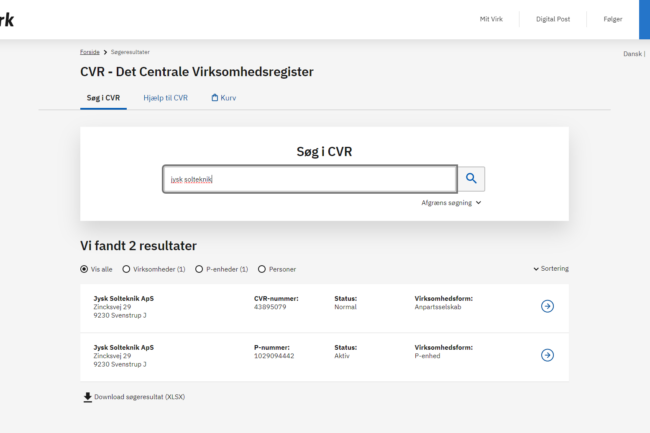Choose the Personer radio filter
This screenshot has width=650, height=433.
262,269
